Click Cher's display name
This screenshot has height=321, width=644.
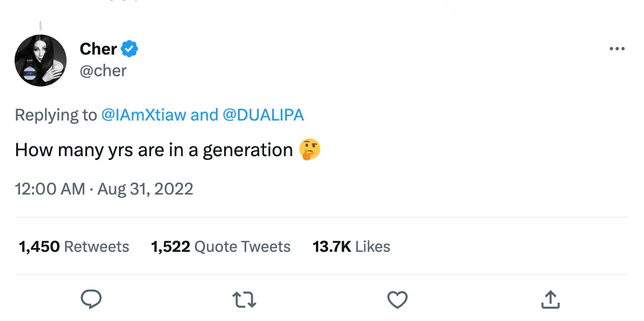97,48
